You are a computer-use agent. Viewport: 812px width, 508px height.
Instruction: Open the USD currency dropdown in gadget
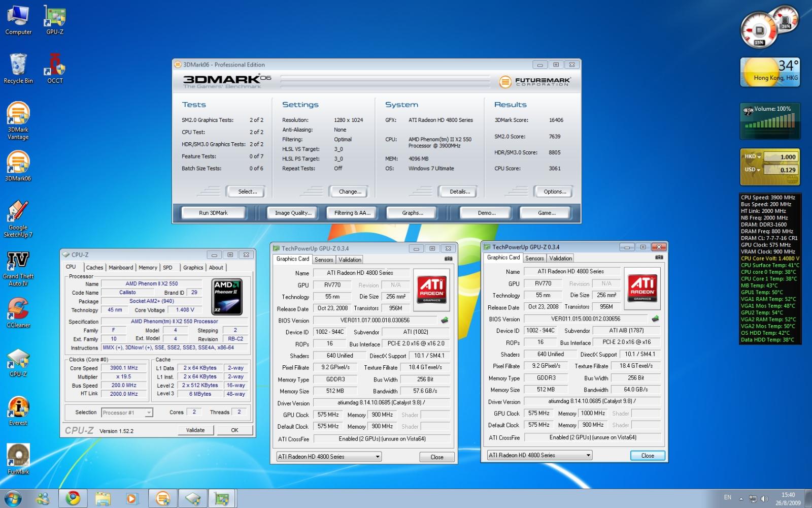752,170
